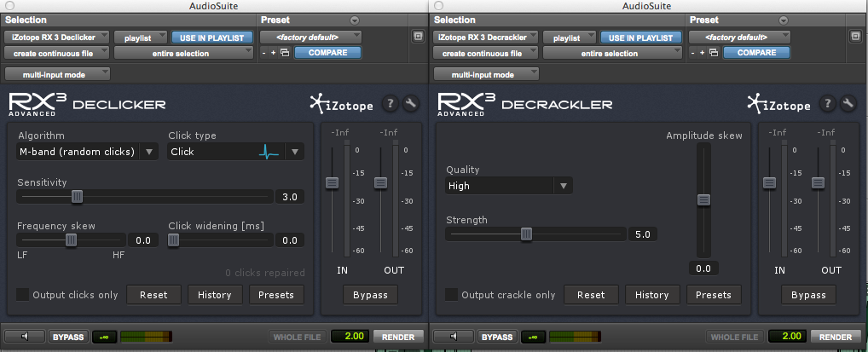
Task: Click speaker preview icon in Declicker window
Action: click(x=25, y=337)
